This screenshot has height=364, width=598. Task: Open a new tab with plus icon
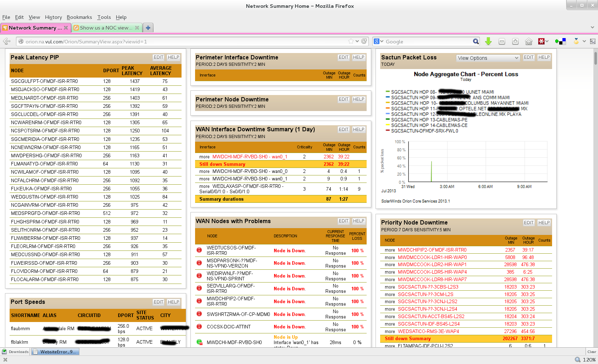[148, 28]
